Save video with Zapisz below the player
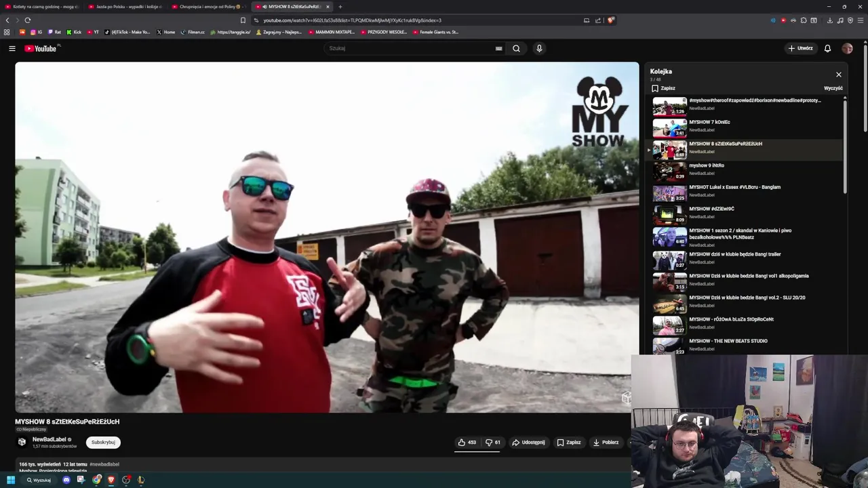Image resolution: width=868 pixels, height=488 pixels. (569, 442)
